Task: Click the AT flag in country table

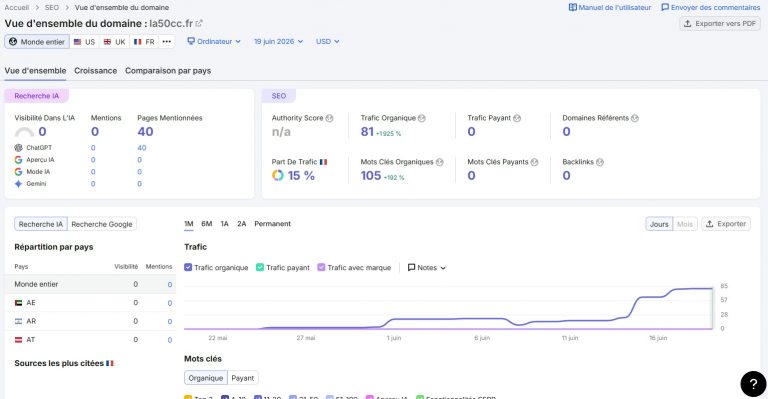Action: pyautogui.click(x=19, y=340)
